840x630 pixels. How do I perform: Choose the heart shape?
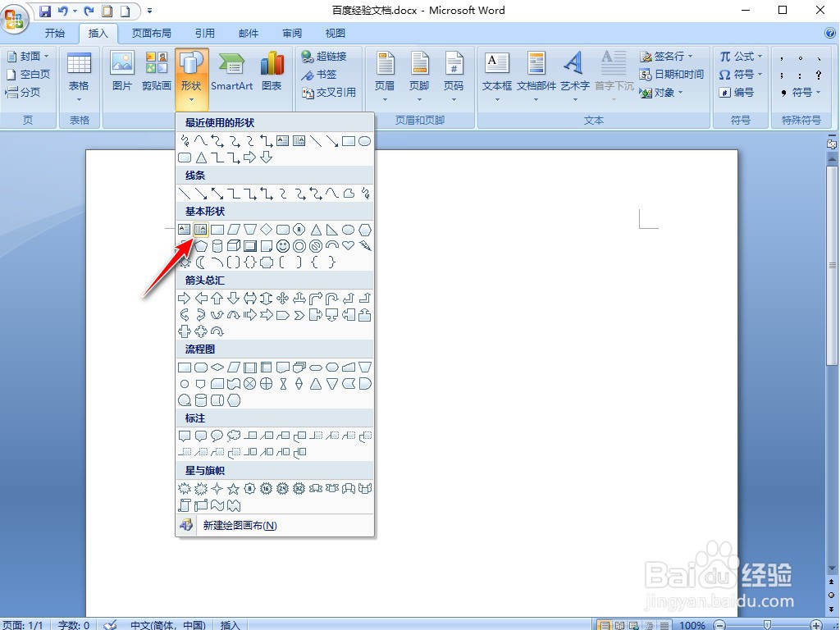(x=348, y=246)
